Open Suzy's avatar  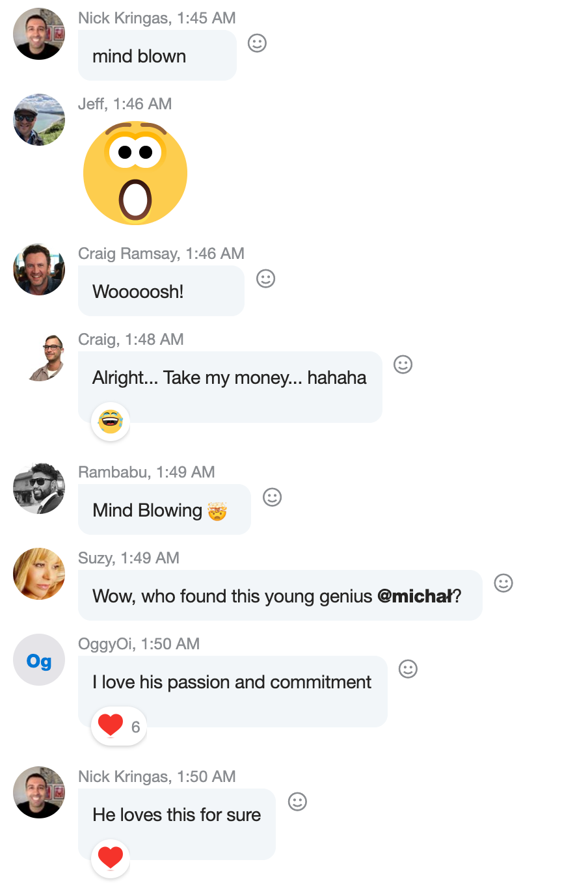click(x=39, y=574)
